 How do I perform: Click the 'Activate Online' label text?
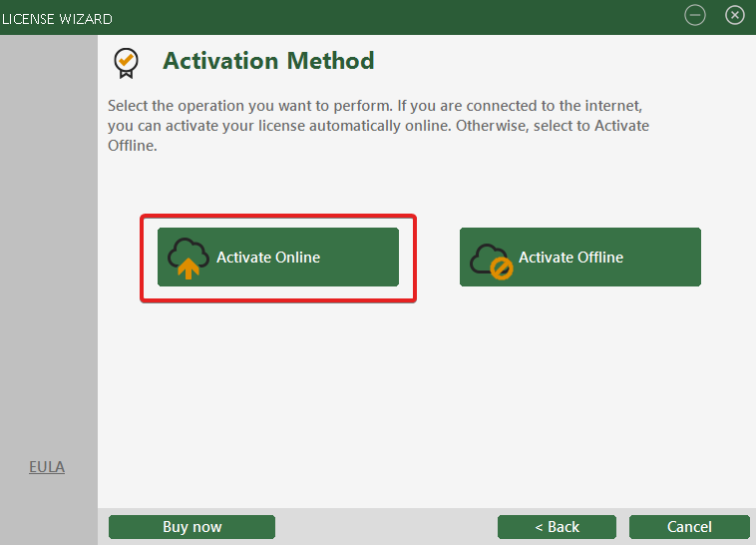click(268, 258)
